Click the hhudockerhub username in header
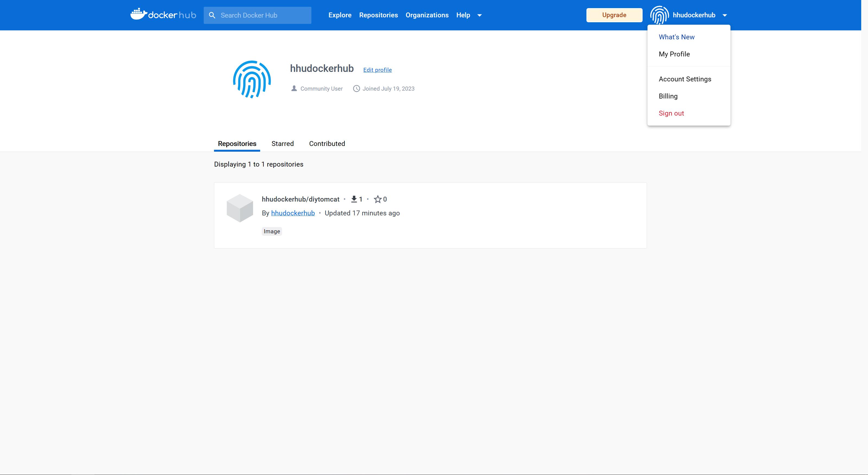 [x=694, y=15]
